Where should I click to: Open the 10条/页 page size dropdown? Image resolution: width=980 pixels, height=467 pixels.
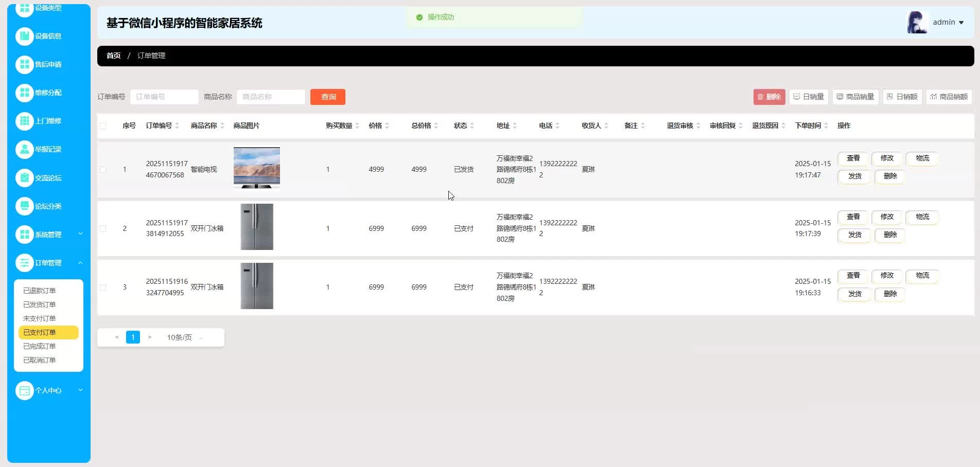coord(185,337)
